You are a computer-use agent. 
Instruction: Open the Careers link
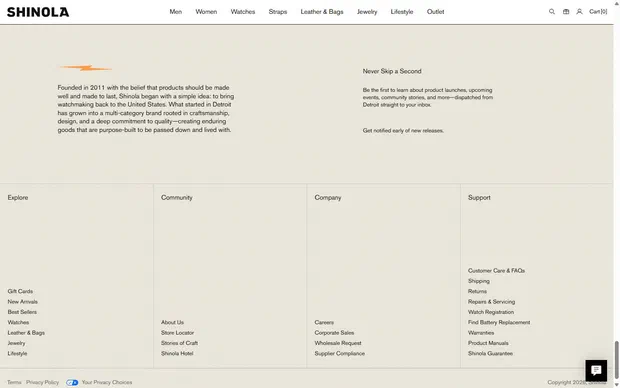point(324,322)
